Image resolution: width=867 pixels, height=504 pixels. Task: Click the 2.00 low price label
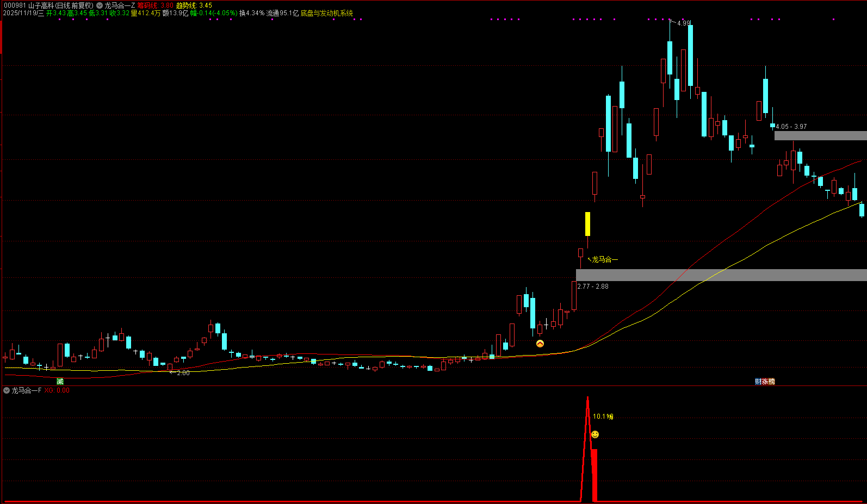coord(183,373)
